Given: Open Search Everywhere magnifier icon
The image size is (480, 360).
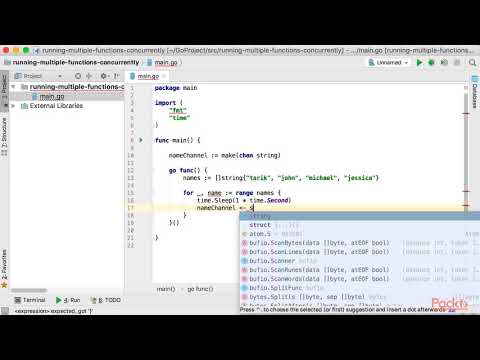Looking at the screenshot, I should click(472, 62).
